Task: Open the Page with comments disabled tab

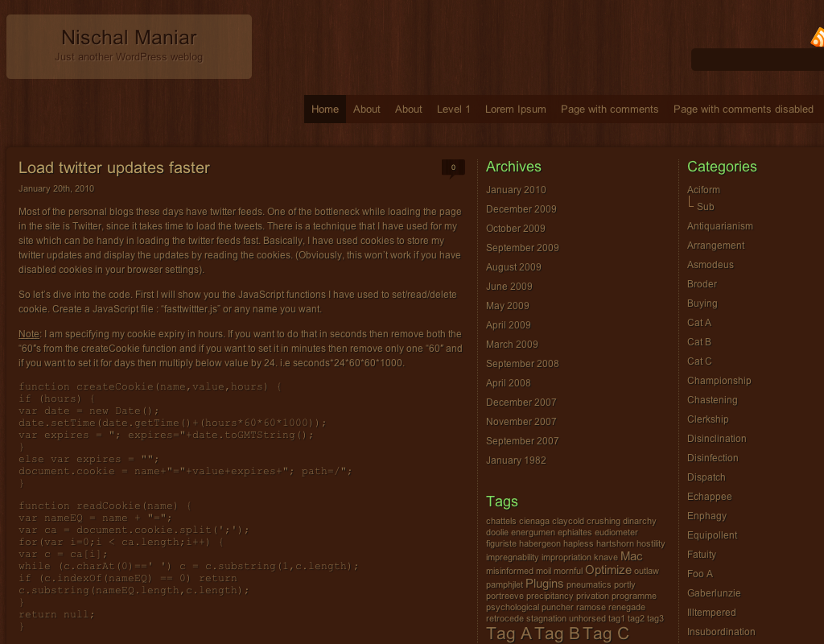Action: [x=743, y=109]
